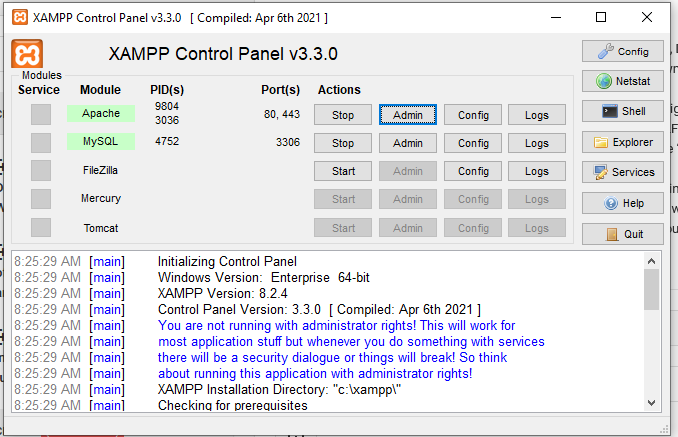Screen dimensions: 678x437
Task: Click the 'Checking for prerequisites' log line
Action: pos(233,405)
